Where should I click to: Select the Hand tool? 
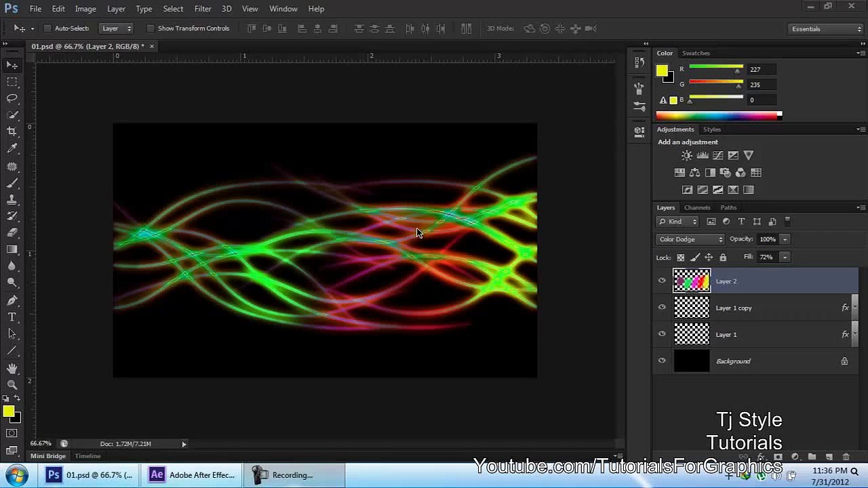pyautogui.click(x=12, y=368)
